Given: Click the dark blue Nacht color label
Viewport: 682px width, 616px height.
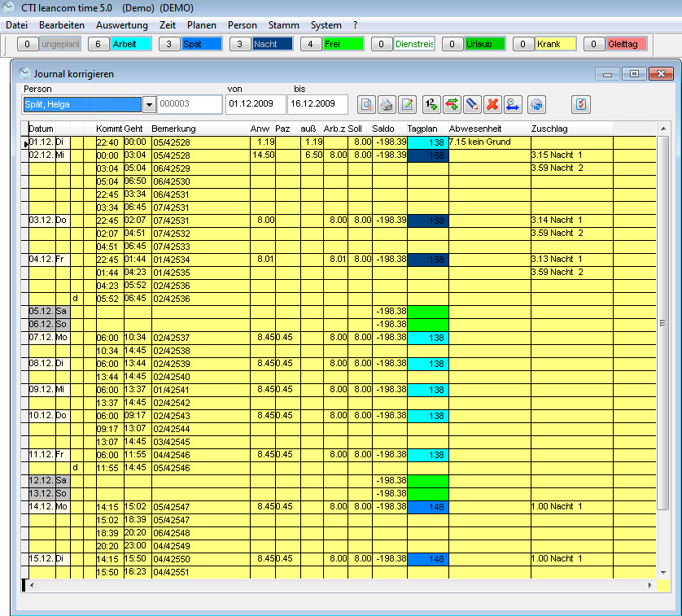Looking at the screenshot, I should pyautogui.click(x=273, y=44).
